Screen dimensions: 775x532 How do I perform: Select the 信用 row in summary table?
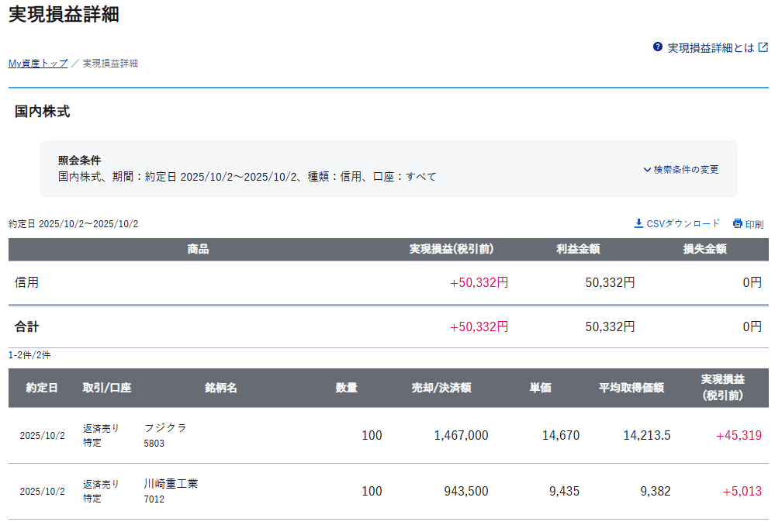(26, 282)
